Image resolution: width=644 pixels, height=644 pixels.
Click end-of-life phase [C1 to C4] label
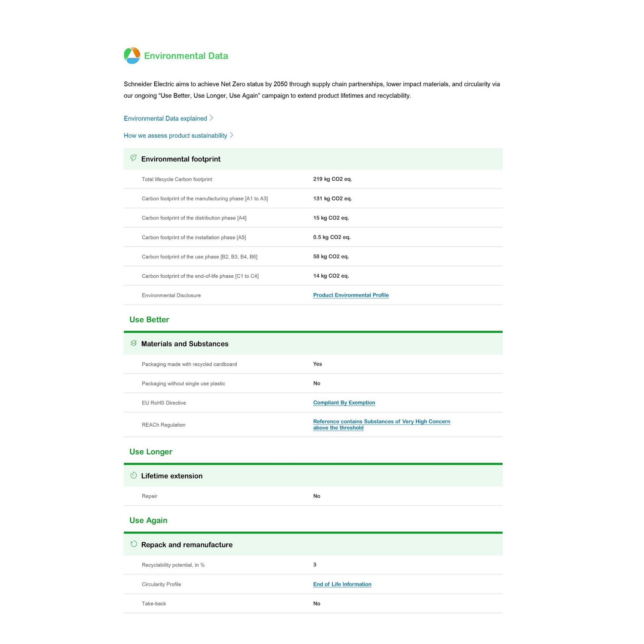(x=200, y=276)
